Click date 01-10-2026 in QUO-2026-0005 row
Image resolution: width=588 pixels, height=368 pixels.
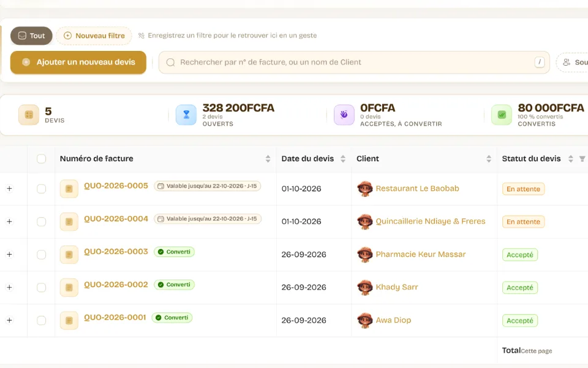(x=301, y=188)
